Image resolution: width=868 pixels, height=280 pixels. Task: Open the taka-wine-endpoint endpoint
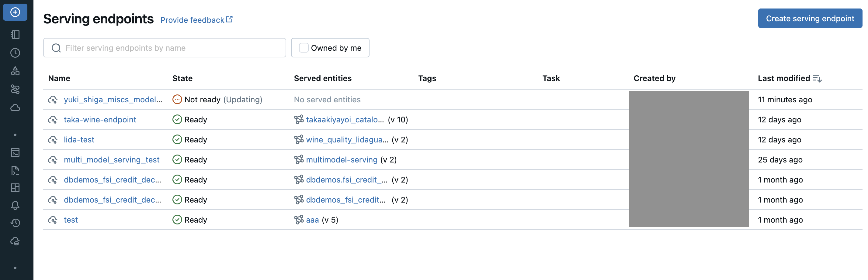100,119
